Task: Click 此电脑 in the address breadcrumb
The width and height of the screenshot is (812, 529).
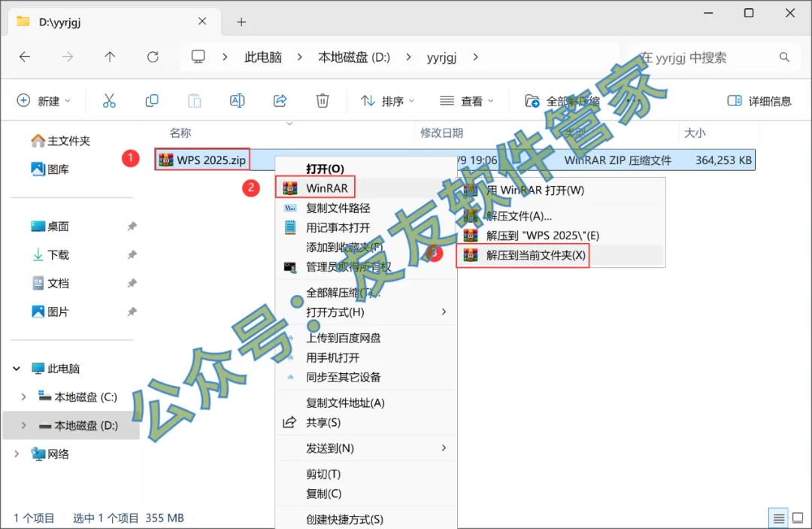Action: tap(263, 57)
